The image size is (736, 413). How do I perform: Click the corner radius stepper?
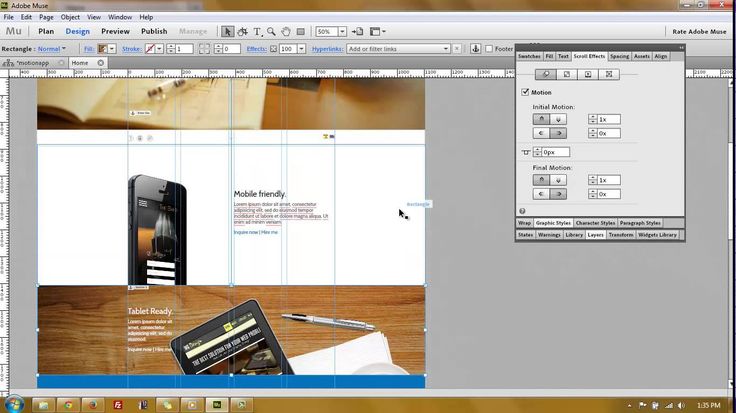[x=218, y=48]
